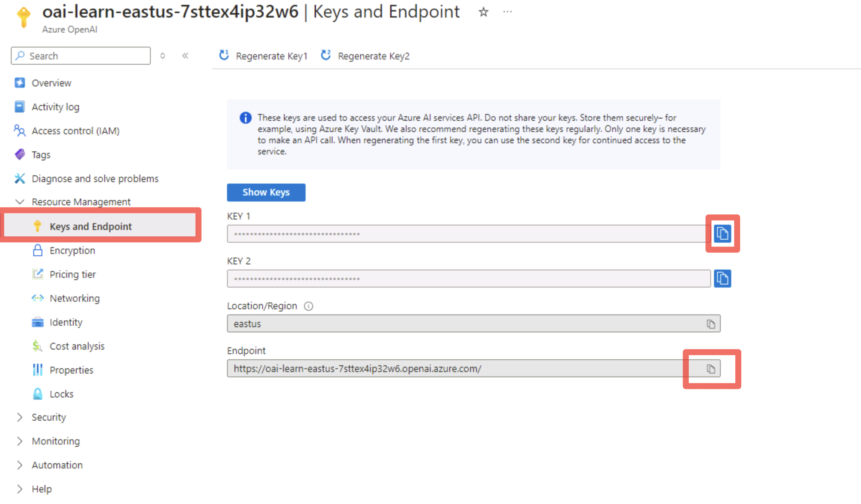The height and width of the screenshot is (504, 861).
Task: Expand the Help section
Action: [19, 489]
